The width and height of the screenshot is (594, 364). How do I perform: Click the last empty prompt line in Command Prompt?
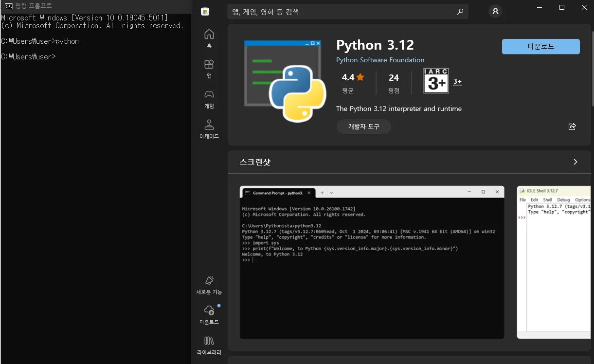point(28,57)
